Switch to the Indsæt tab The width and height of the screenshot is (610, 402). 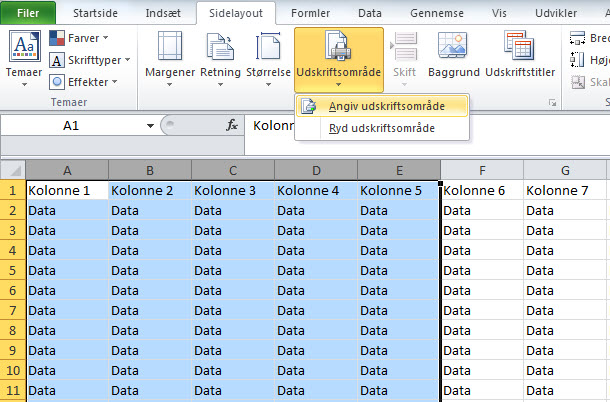click(163, 13)
